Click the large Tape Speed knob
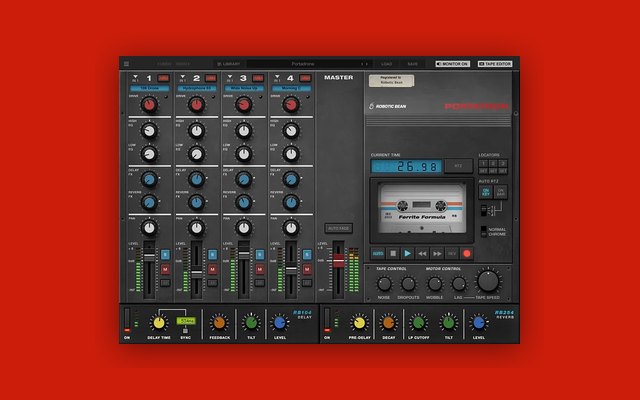Image resolution: width=640 pixels, height=400 pixels. [x=488, y=281]
